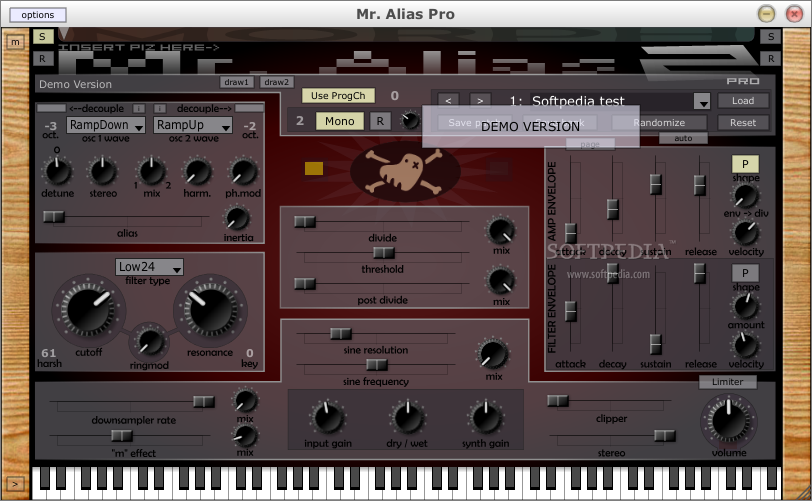This screenshot has width=812, height=501.
Task: Click the bottom-right stereo slider handle
Action: (x=665, y=435)
